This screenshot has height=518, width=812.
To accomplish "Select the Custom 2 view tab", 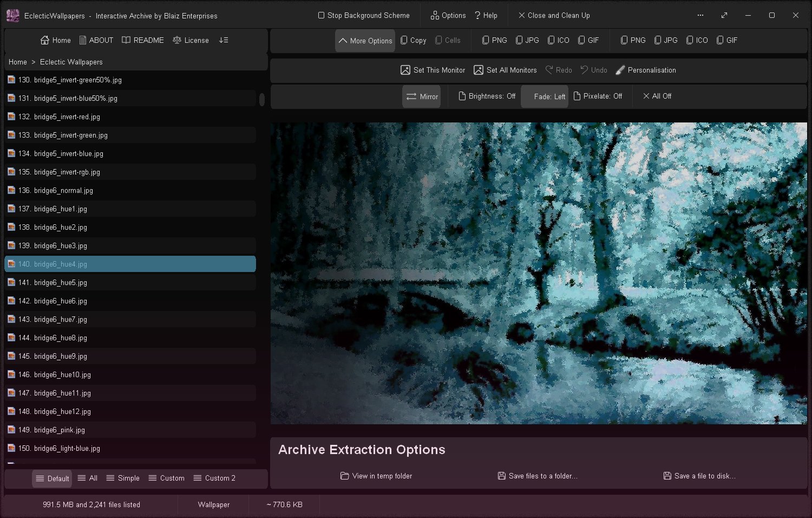I will pos(215,478).
